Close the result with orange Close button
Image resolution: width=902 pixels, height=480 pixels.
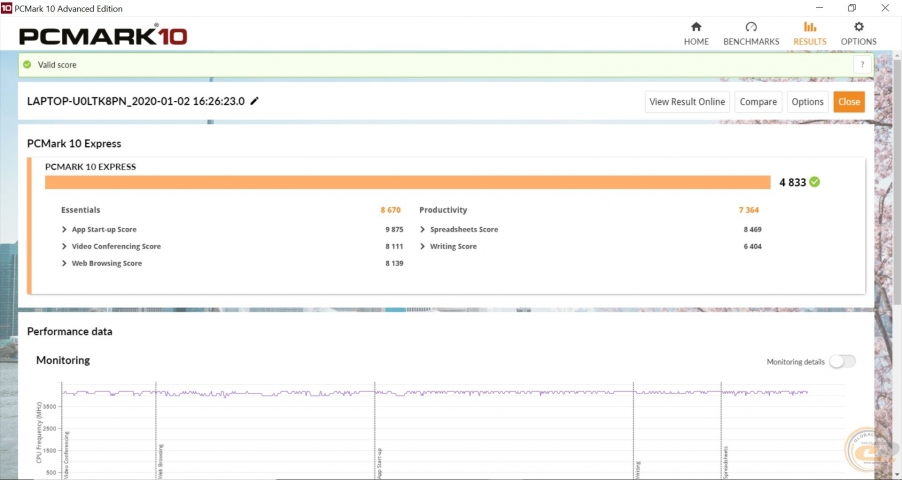(849, 102)
